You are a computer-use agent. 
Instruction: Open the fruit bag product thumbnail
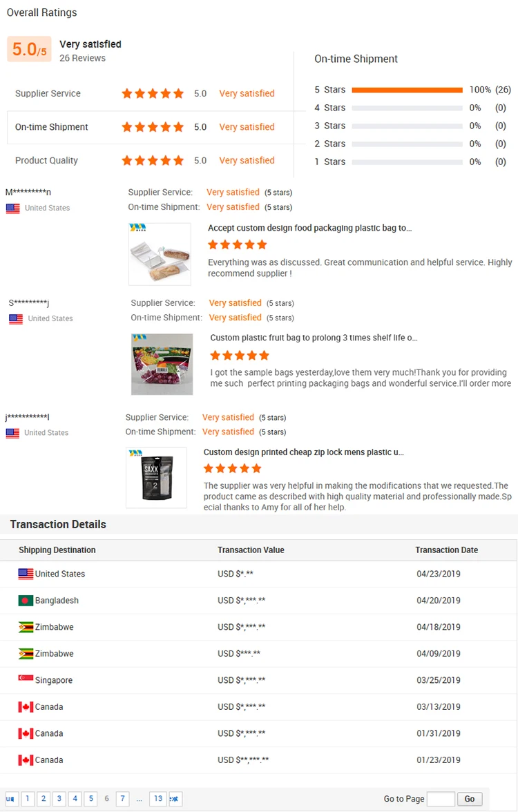pos(162,365)
